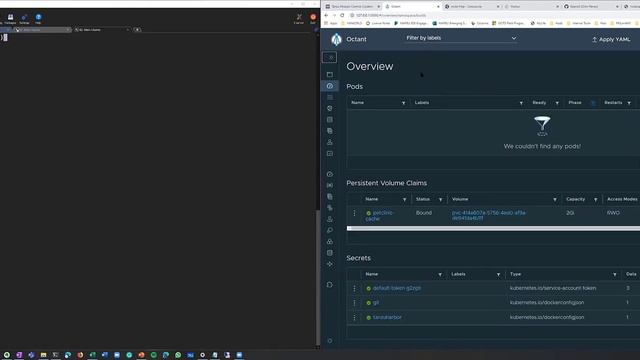This screenshot has width=640, height=360.
Task: Filter the Persistent Volume Claims Volume column
Action: click(555, 200)
